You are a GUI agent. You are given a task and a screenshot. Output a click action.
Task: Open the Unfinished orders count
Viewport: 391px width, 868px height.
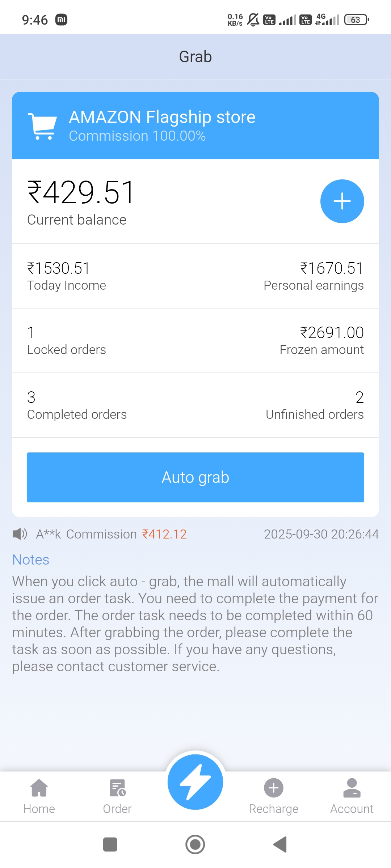360,397
